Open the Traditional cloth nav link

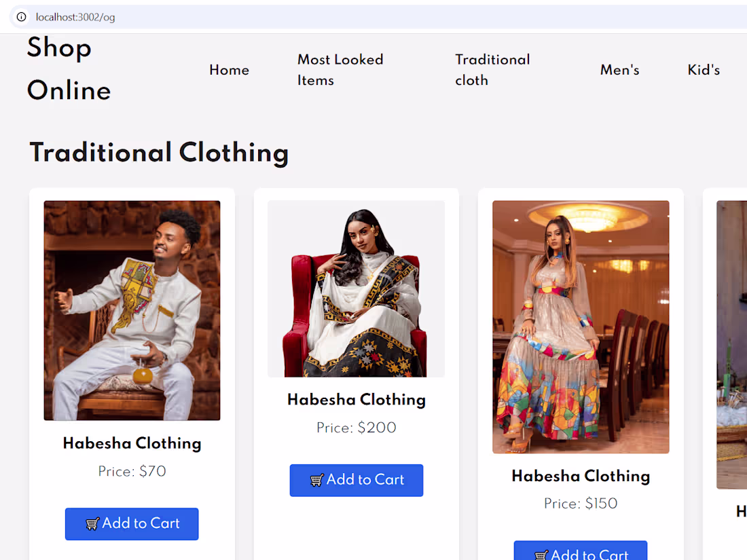pyautogui.click(x=492, y=70)
